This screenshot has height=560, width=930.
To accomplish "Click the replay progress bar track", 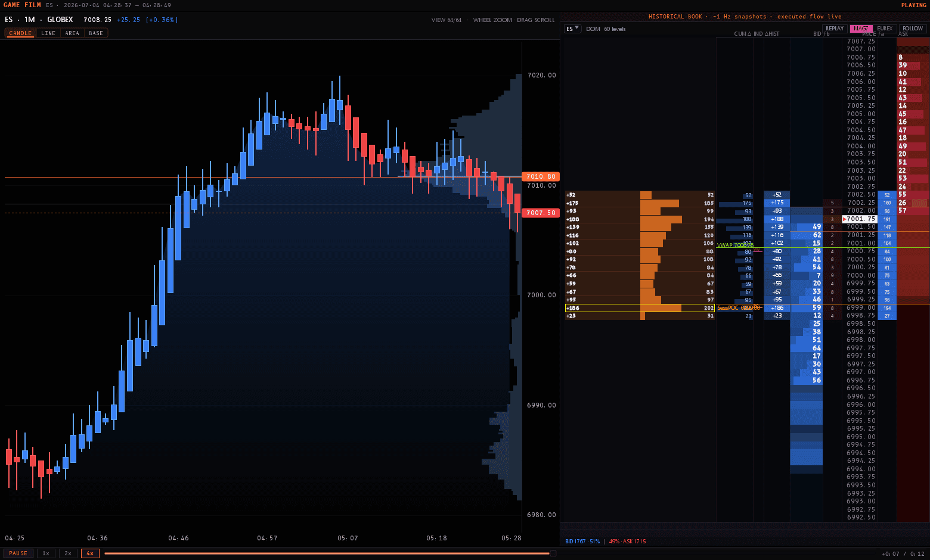I will pyautogui.click(x=330, y=553).
